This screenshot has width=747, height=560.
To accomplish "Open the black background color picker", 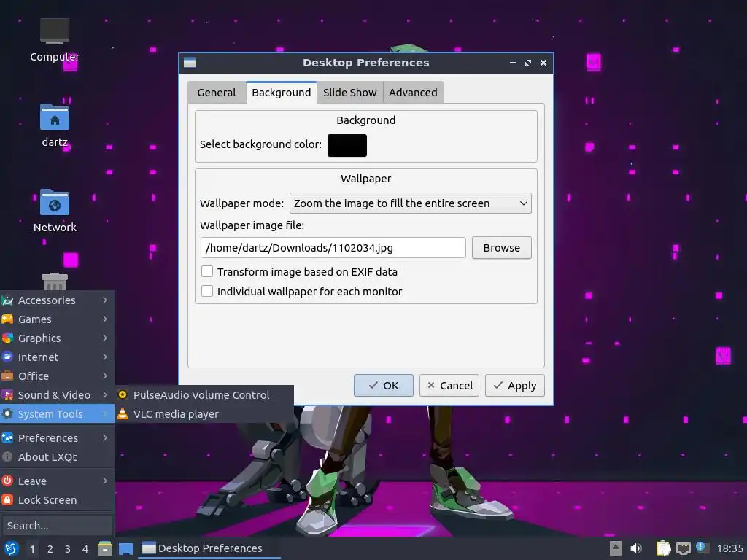I will 347,145.
